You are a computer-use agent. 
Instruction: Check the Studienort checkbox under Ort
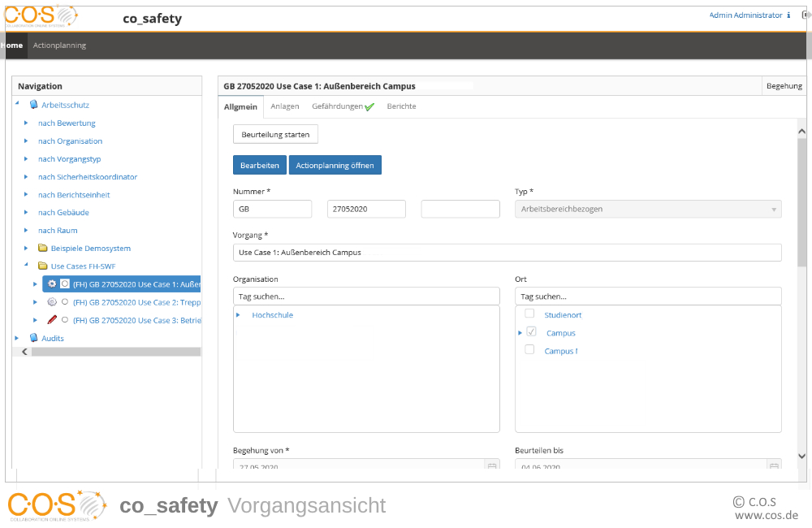point(530,314)
